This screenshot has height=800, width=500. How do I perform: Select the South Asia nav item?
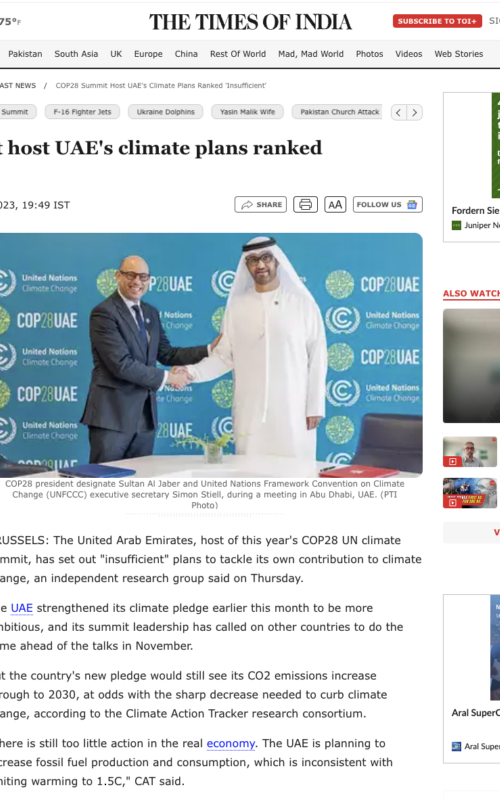(x=76, y=54)
